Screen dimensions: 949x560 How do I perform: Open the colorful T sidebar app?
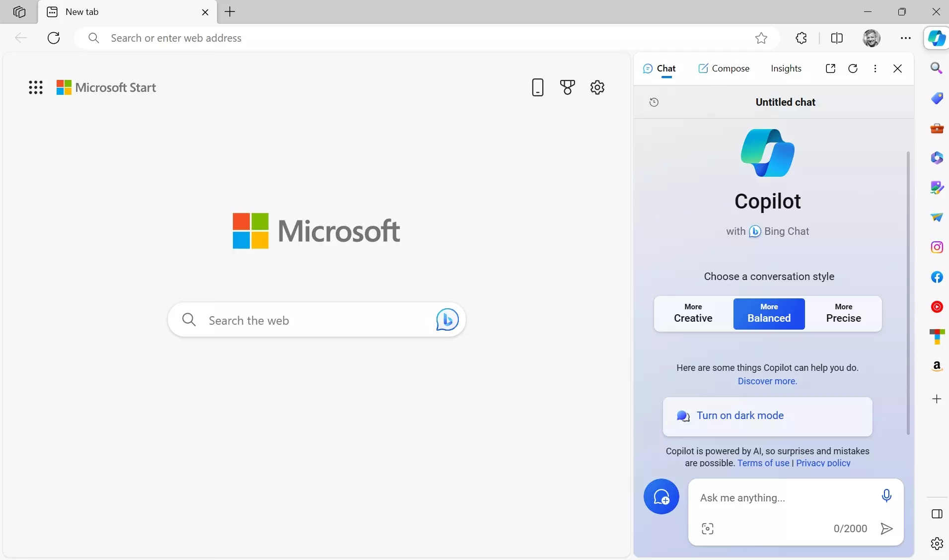tap(937, 337)
